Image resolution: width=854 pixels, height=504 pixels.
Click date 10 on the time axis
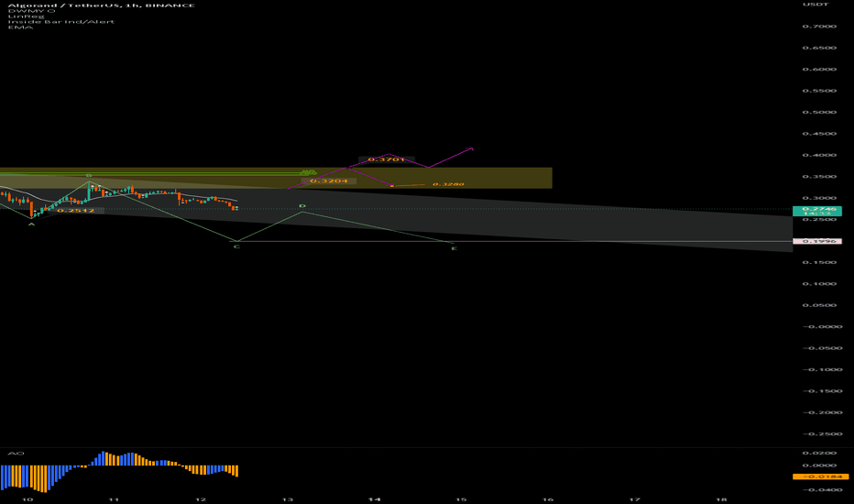tap(27, 499)
